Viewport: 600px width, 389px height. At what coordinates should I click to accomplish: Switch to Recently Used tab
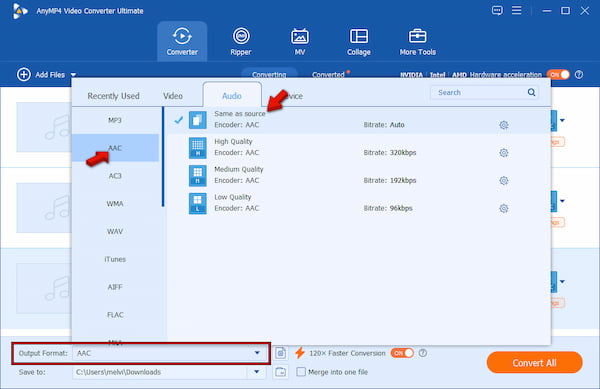coord(113,96)
